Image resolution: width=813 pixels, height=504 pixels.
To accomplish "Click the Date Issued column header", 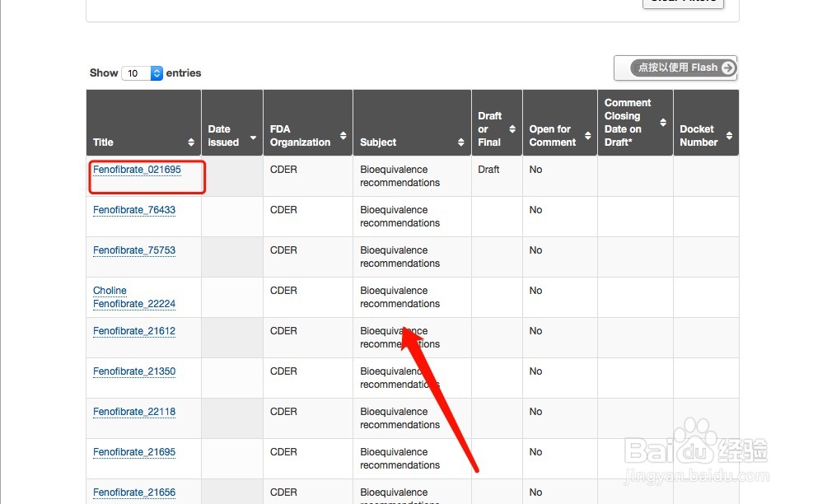I will [x=231, y=123].
